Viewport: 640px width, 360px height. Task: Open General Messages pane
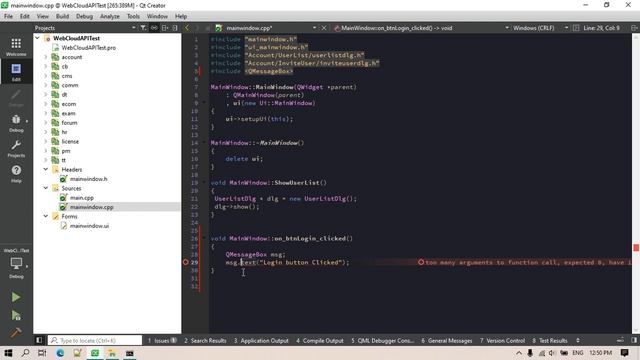coord(447,340)
